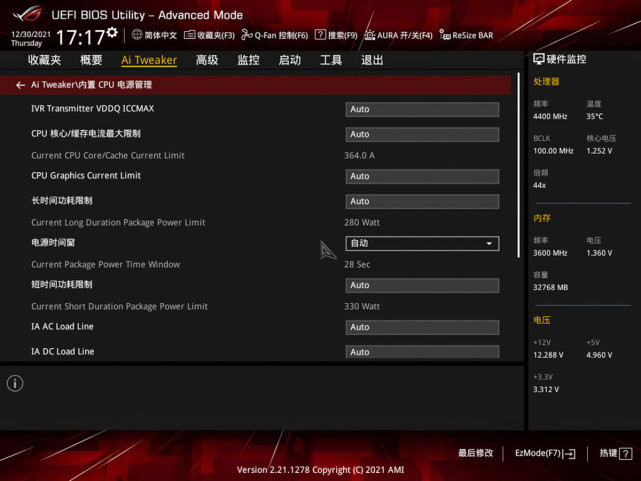Switch to the 高级 tab
Viewport: 641px width, 481px height.
click(207, 60)
